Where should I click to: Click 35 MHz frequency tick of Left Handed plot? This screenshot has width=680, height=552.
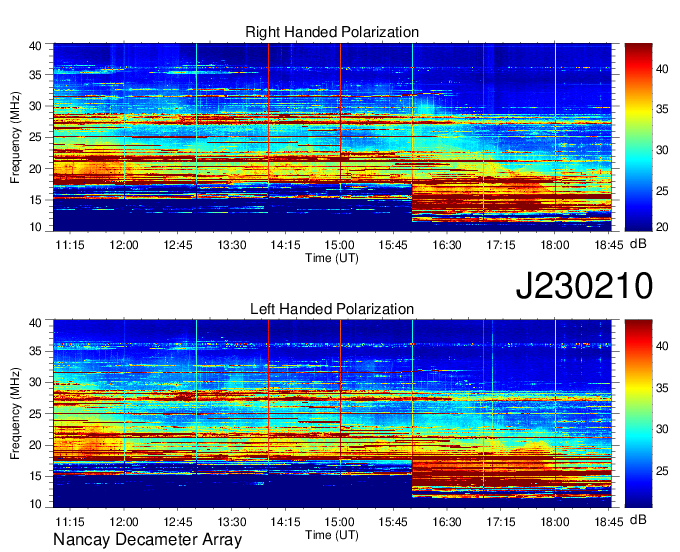[35, 352]
